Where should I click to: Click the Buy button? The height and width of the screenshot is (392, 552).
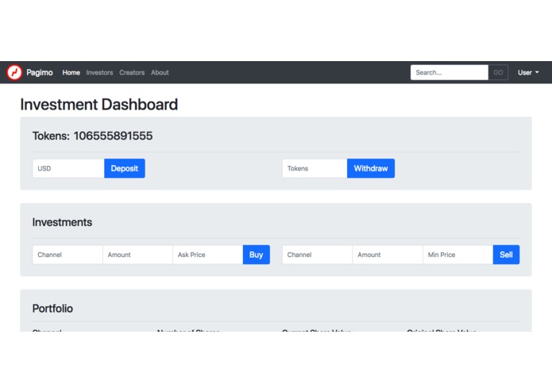tap(257, 255)
